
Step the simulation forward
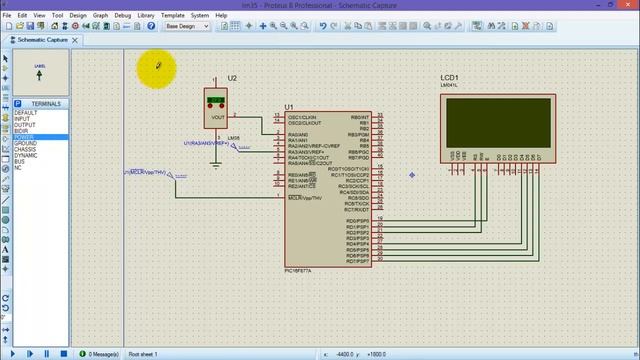(30, 354)
